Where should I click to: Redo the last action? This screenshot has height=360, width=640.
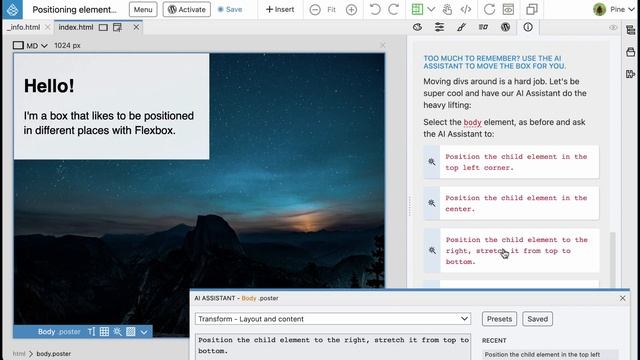pos(393,9)
